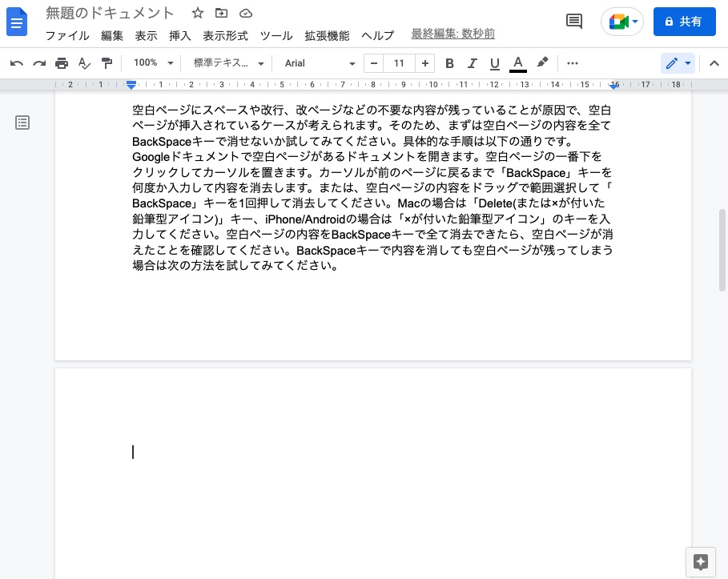Toggle underline formatting

pyautogui.click(x=495, y=62)
